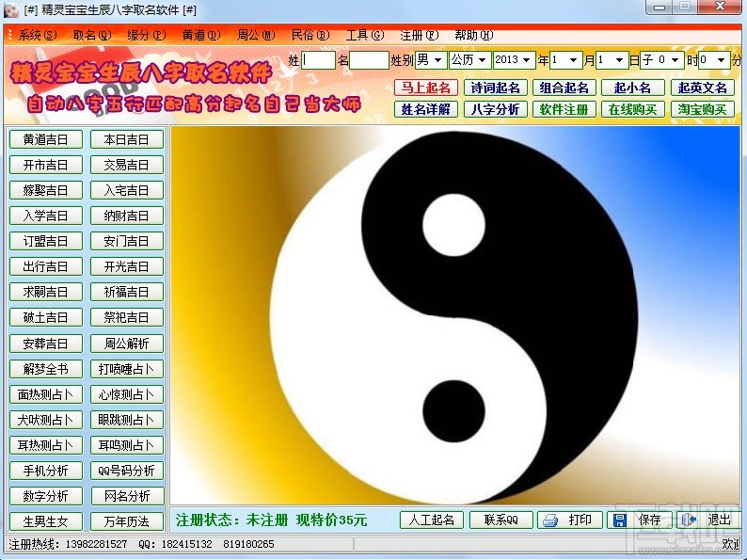Select 交易吉日 in the sidebar
The width and height of the screenshot is (747, 560).
pyautogui.click(x=127, y=165)
